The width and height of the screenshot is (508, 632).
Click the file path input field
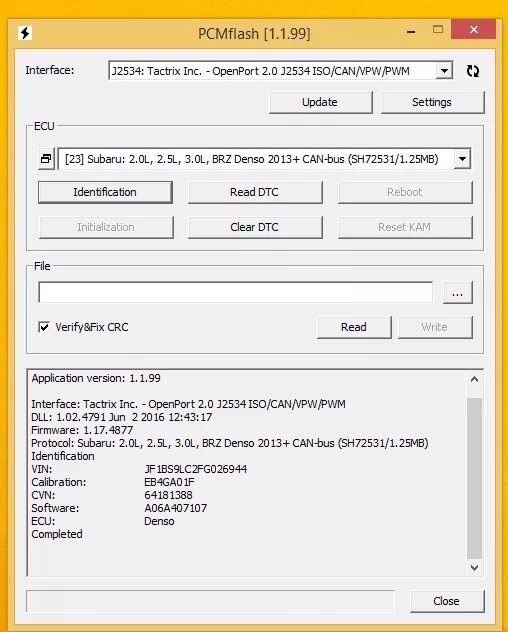[235, 292]
